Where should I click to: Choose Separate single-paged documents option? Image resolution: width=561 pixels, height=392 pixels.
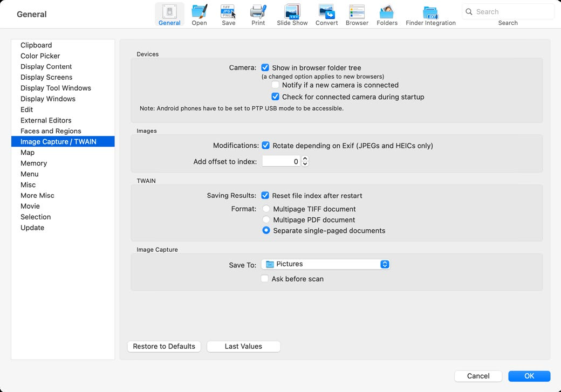(266, 230)
